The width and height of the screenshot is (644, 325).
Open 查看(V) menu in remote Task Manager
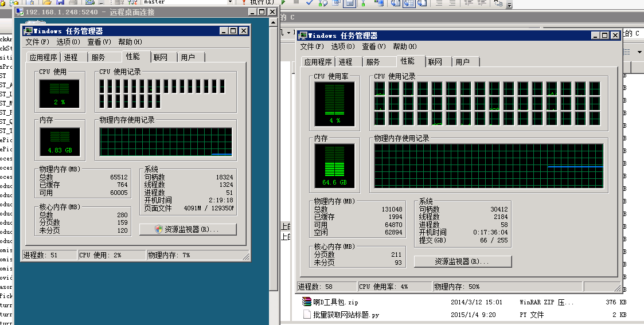pos(99,42)
